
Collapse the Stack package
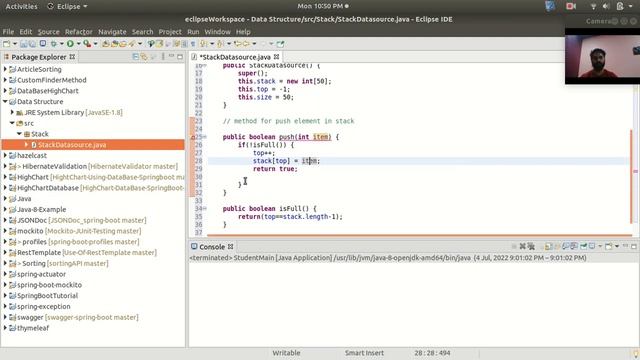19,133
